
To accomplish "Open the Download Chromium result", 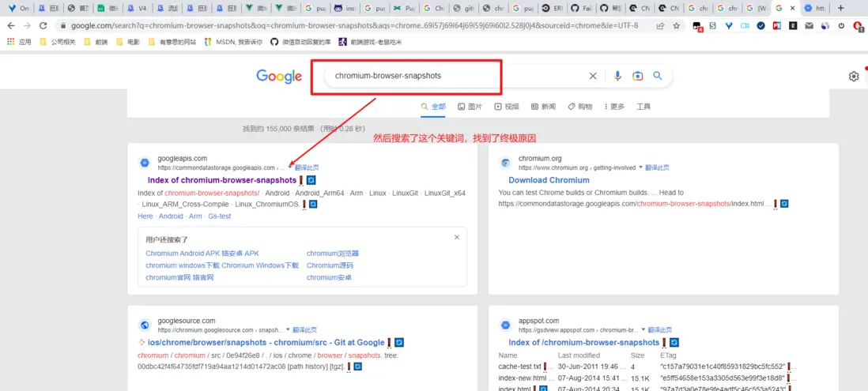I will (549, 180).
